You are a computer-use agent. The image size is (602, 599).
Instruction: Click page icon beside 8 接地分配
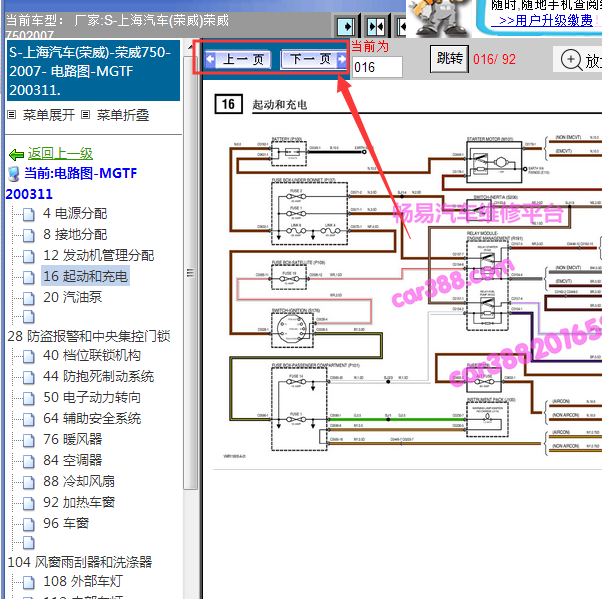click(x=29, y=235)
